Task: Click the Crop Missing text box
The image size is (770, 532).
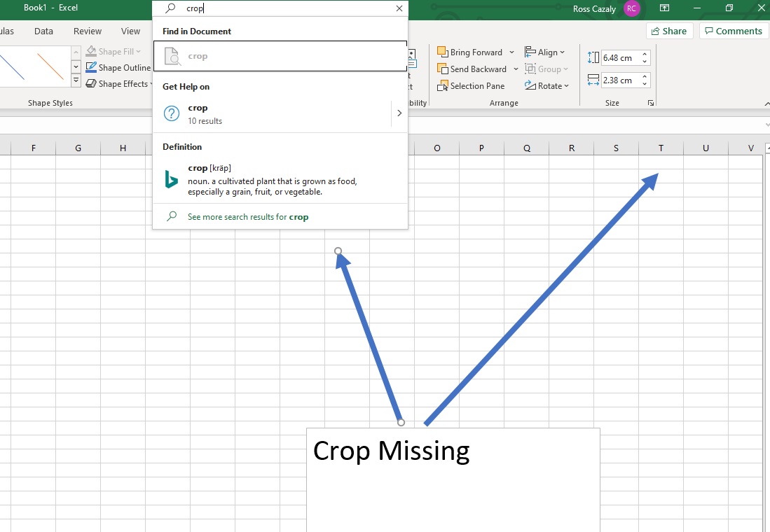Action: [x=453, y=479]
